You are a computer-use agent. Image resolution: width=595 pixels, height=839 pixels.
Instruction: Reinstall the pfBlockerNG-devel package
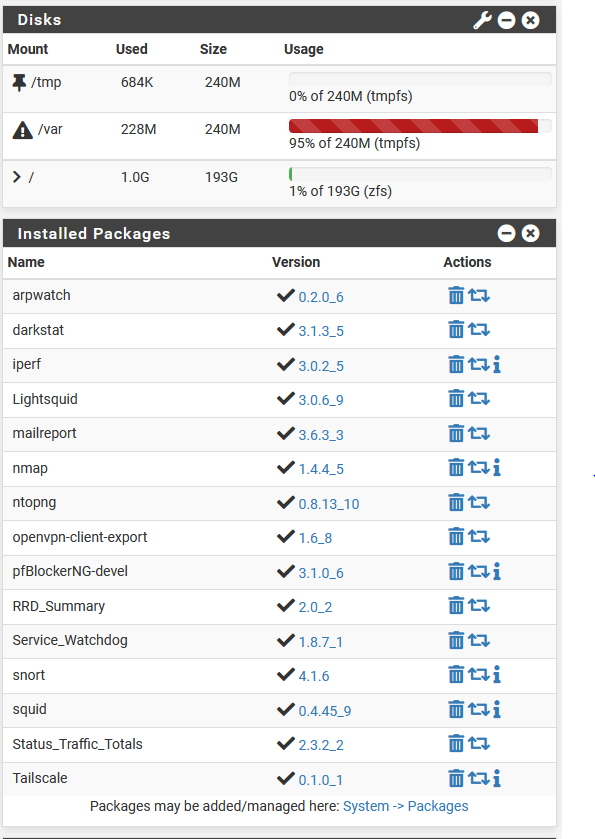click(479, 571)
